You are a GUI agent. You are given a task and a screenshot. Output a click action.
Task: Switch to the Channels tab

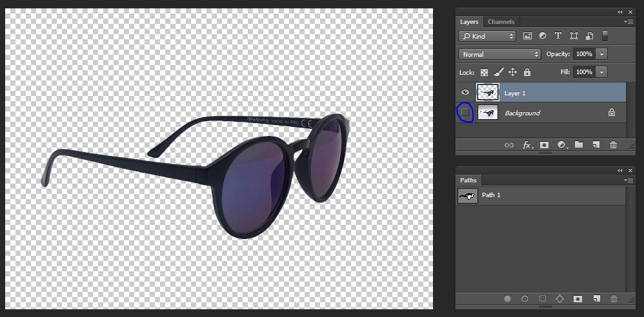[501, 22]
